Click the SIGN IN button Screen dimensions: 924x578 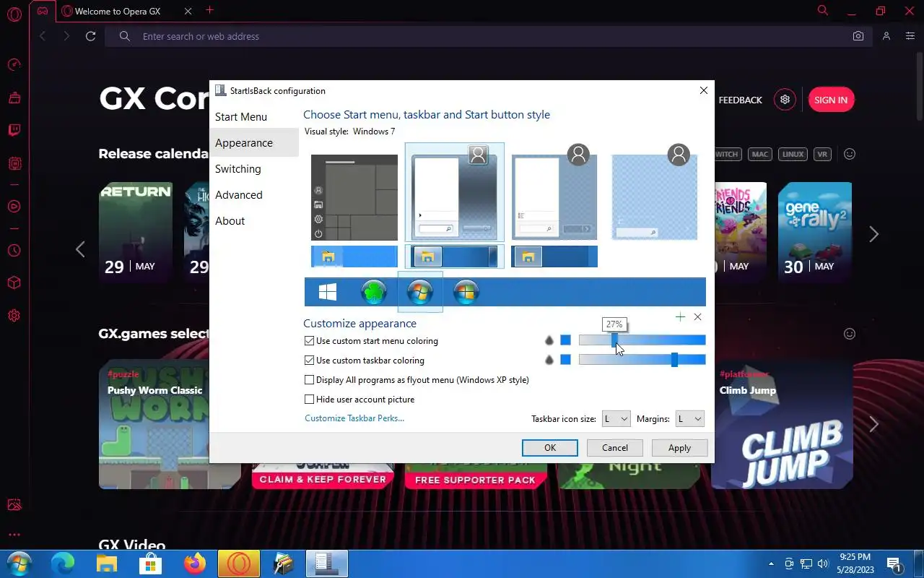pyautogui.click(x=831, y=100)
